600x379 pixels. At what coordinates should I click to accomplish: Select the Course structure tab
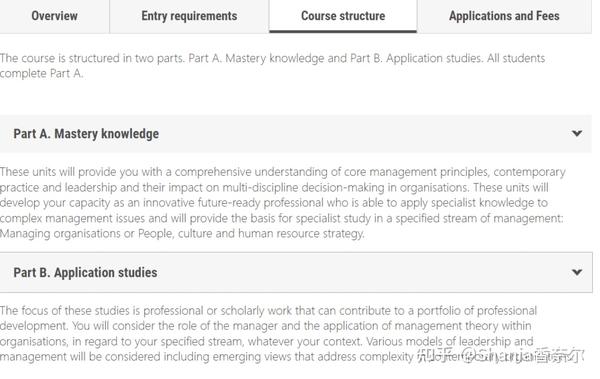pos(343,16)
